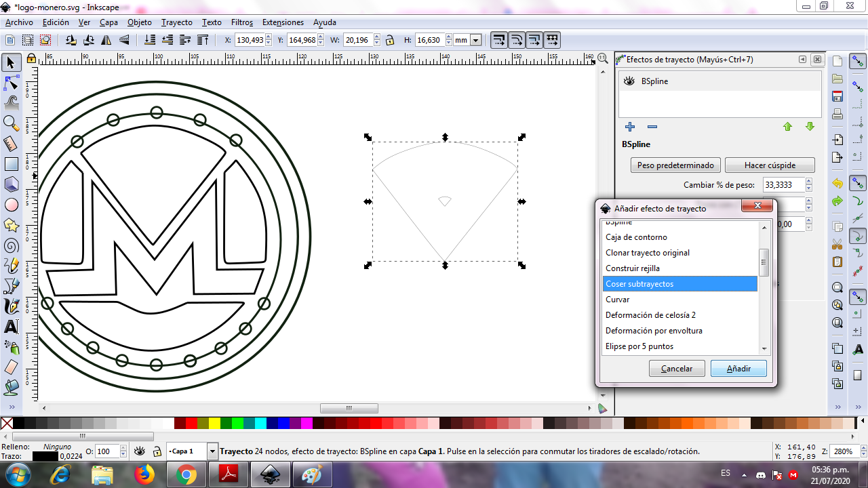Open the Filtros menu
The height and width of the screenshot is (488, 868).
(242, 22)
